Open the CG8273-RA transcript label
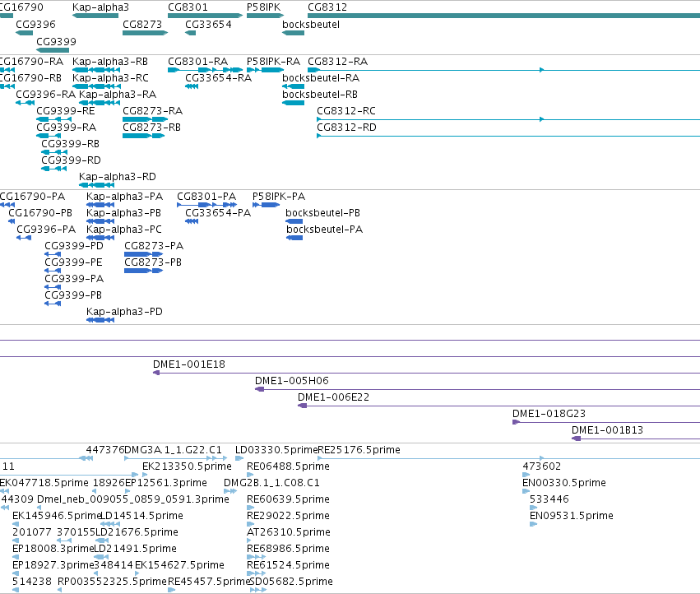The image size is (700, 594). (x=153, y=111)
